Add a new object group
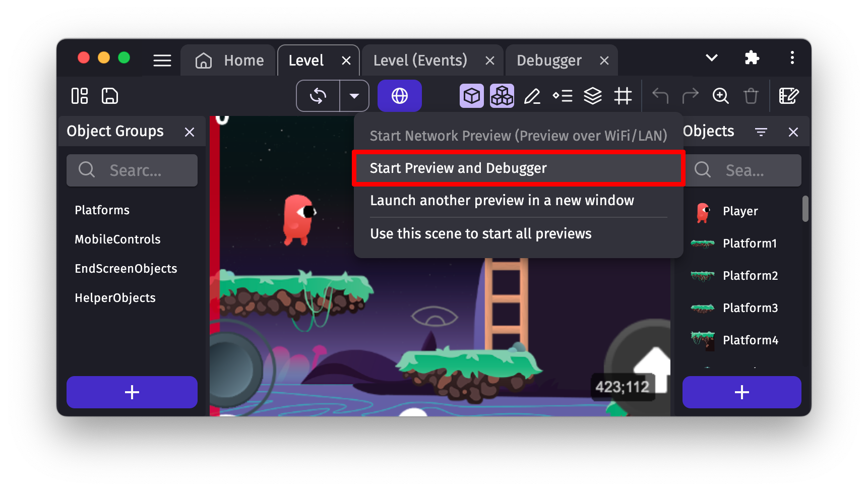The width and height of the screenshot is (868, 491). coord(132,392)
